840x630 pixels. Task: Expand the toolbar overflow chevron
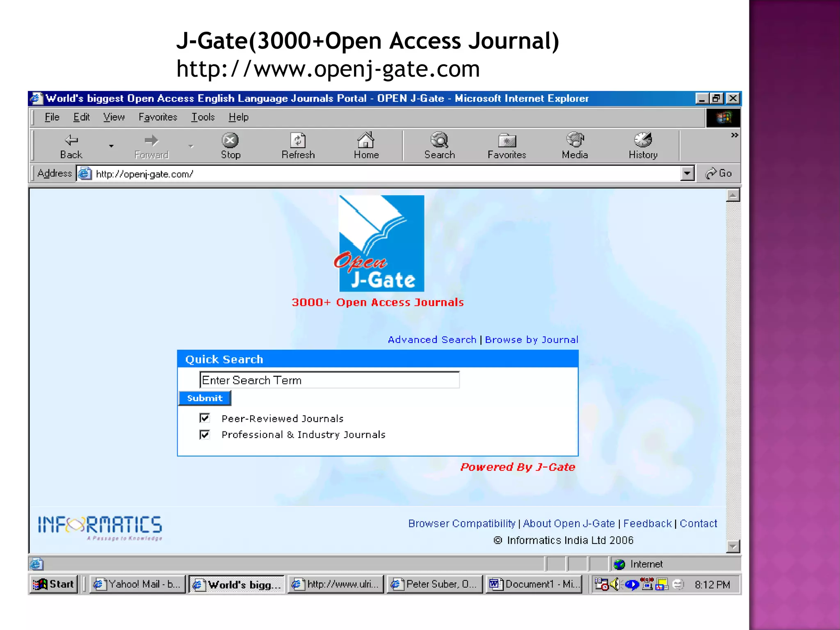pos(734,135)
